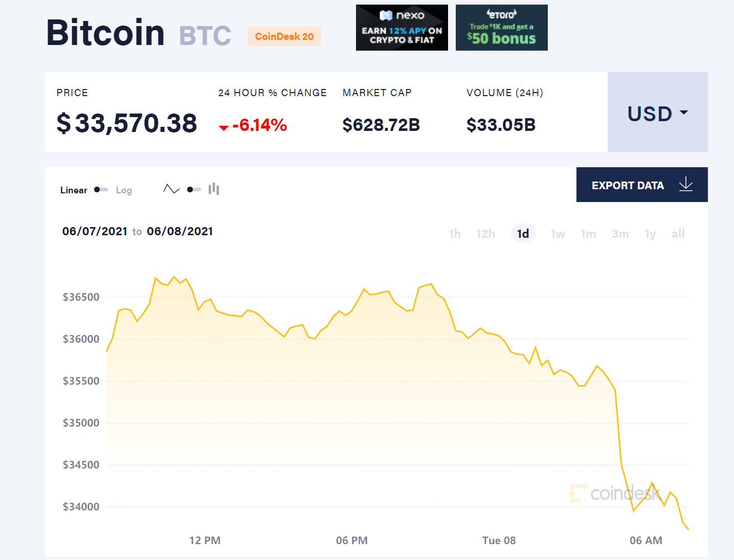Select the 1h time range

[455, 234]
